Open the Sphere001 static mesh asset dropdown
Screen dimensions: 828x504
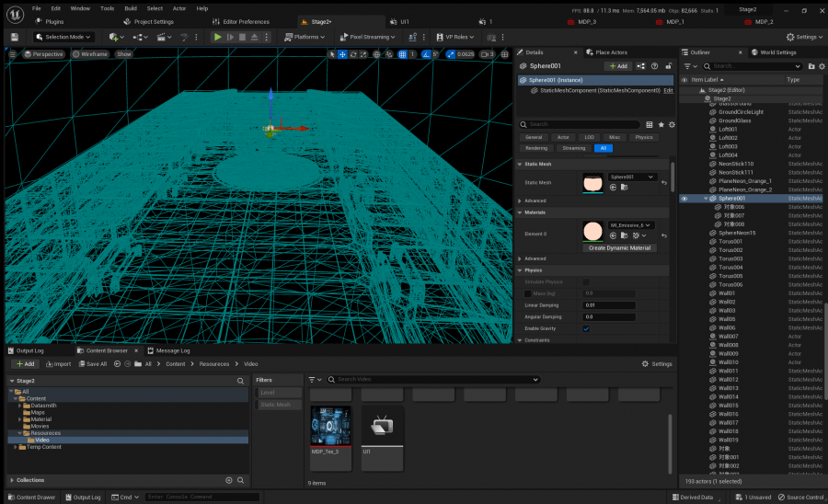(631, 177)
